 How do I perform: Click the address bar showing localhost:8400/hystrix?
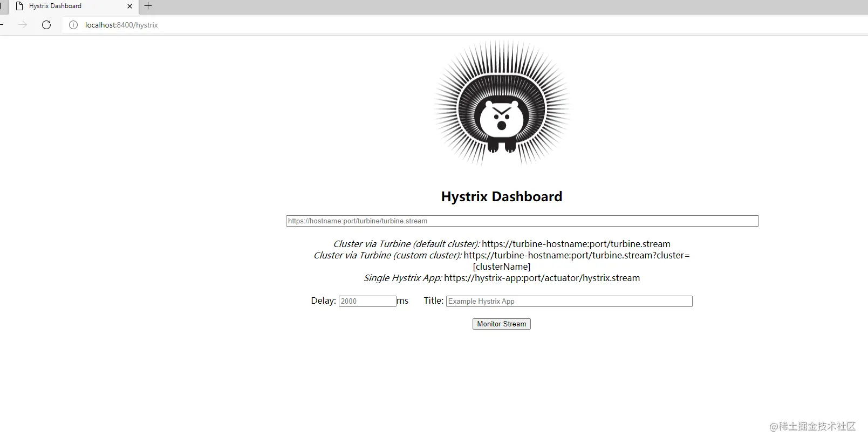464,25
